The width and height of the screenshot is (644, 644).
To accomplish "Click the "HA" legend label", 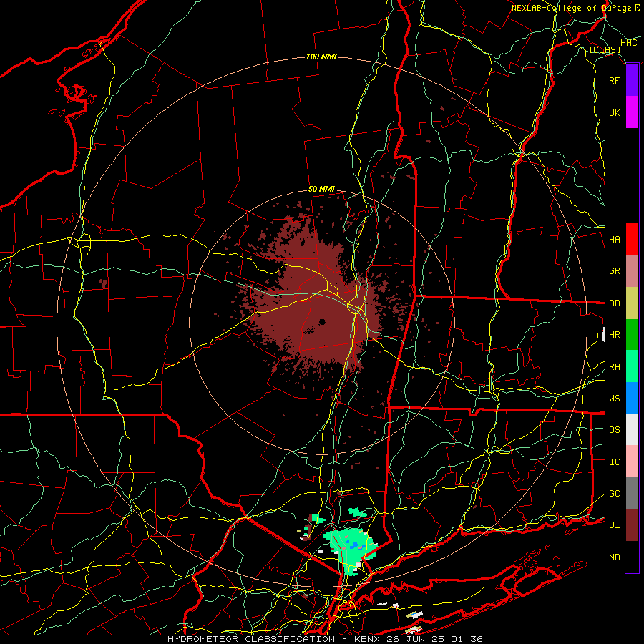I will [615, 240].
